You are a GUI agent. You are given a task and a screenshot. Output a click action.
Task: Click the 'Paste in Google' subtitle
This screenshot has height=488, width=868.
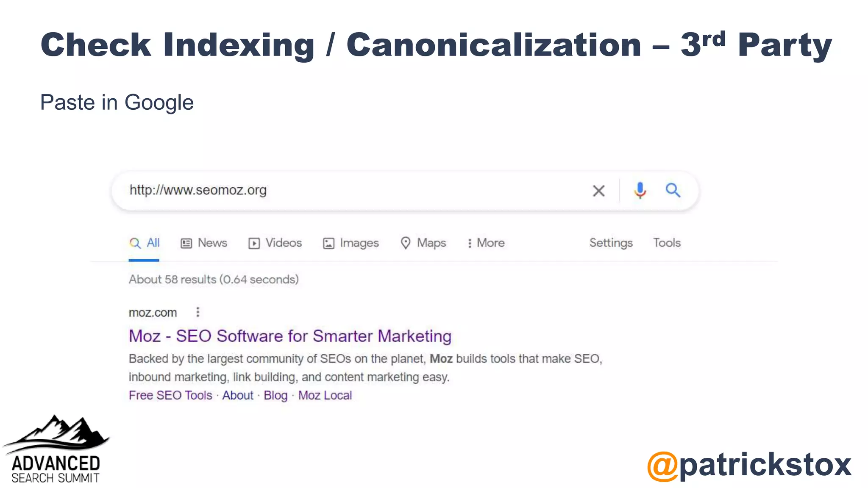[x=117, y=103]
